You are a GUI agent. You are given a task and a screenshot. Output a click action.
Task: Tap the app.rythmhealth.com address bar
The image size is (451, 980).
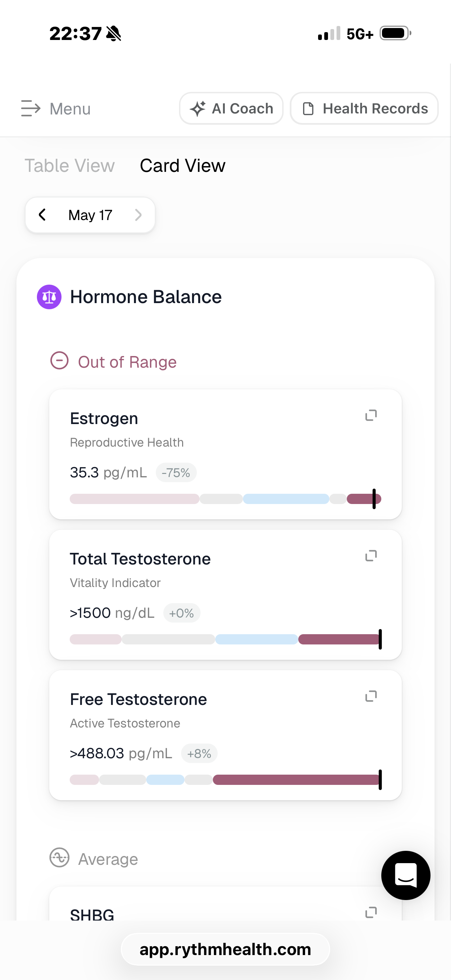(x=225, y=949)
